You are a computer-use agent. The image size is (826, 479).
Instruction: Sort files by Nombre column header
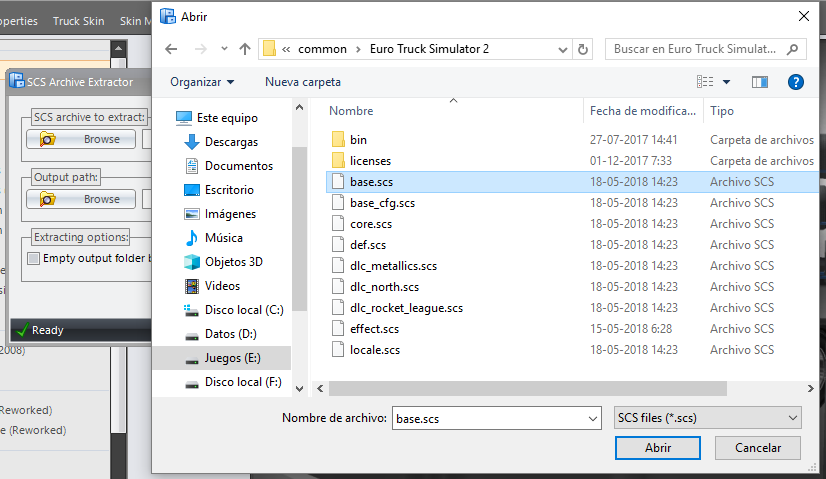click(x=351, y=111)
